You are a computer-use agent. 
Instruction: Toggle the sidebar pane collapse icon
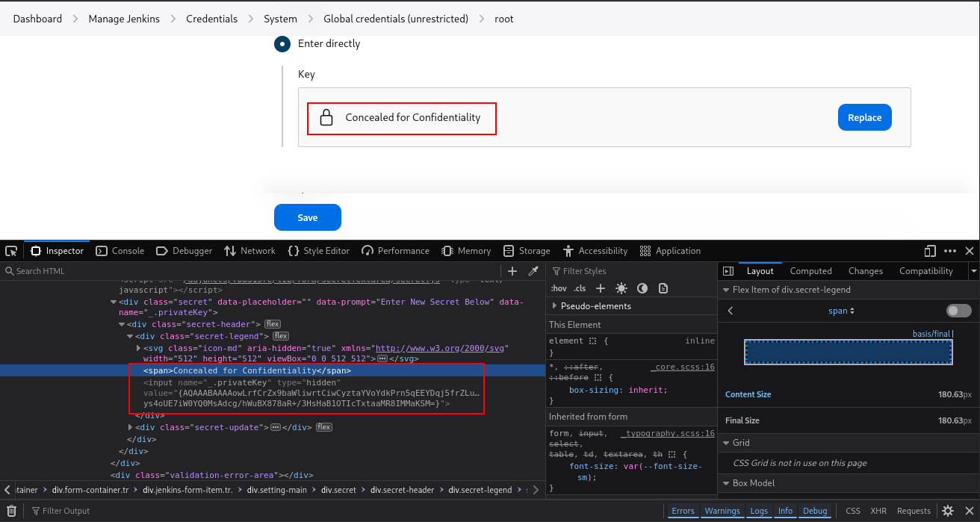point(728,271)
